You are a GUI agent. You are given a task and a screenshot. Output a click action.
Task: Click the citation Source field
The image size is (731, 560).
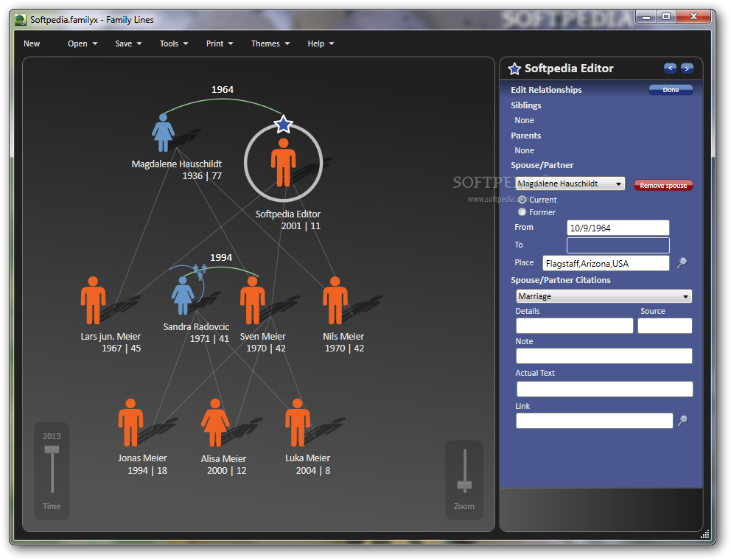(x=665, y=326)
